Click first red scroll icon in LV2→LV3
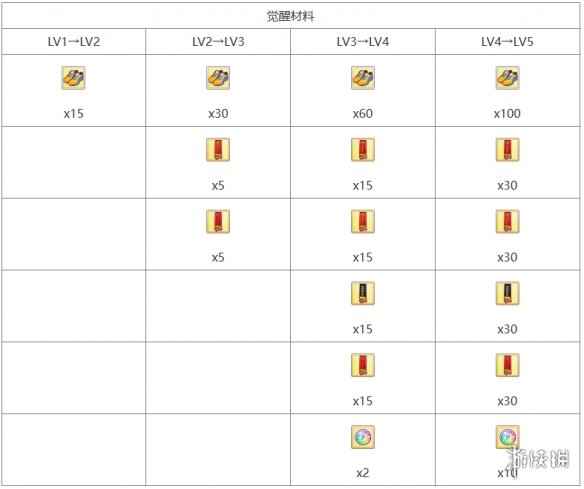 pos(218,150)
